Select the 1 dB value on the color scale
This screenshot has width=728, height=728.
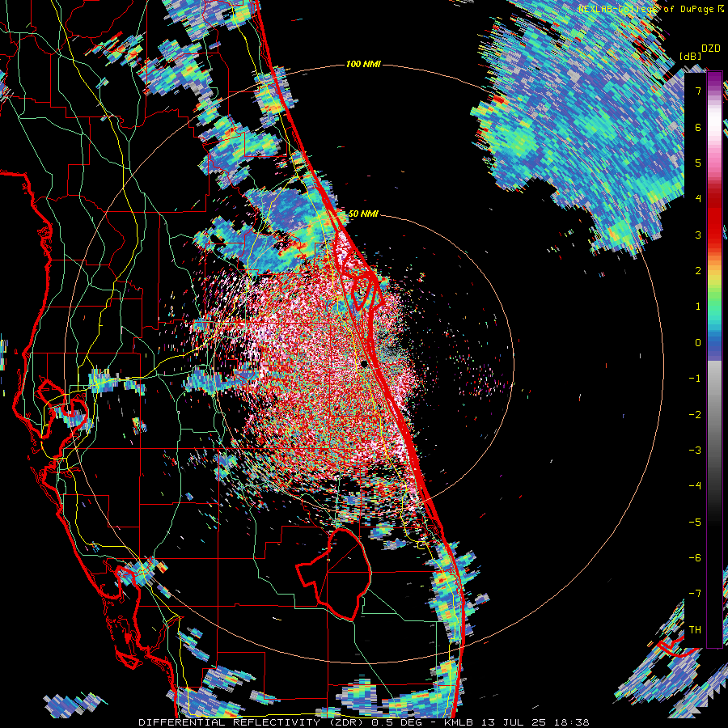pos(698,307)
